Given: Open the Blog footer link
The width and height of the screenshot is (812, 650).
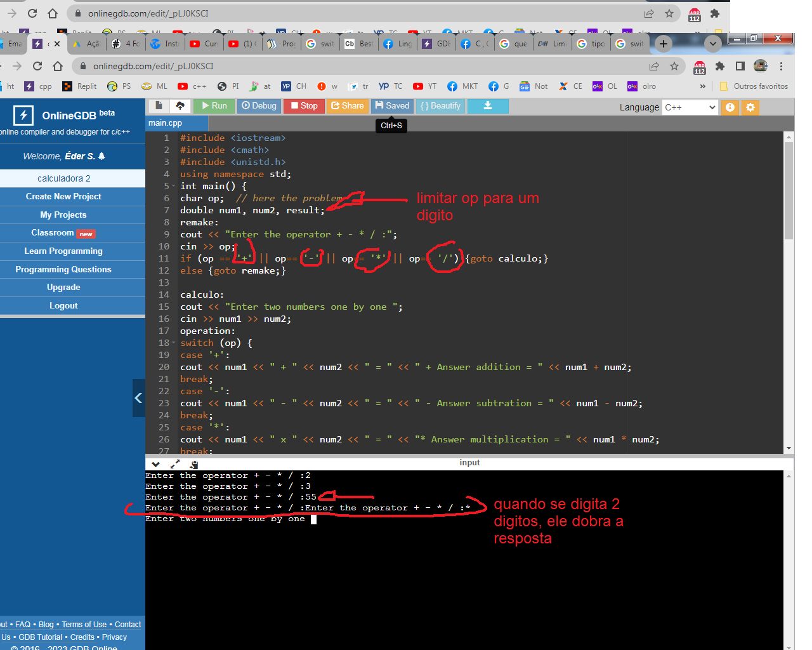Looking at the screenshot, I should pos(46,625).
